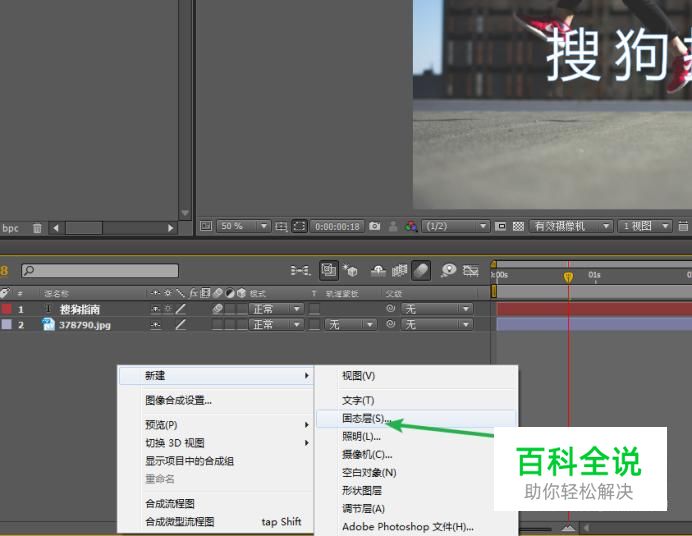Choose 空白对象(N) from the submenu

coord(369,472)
